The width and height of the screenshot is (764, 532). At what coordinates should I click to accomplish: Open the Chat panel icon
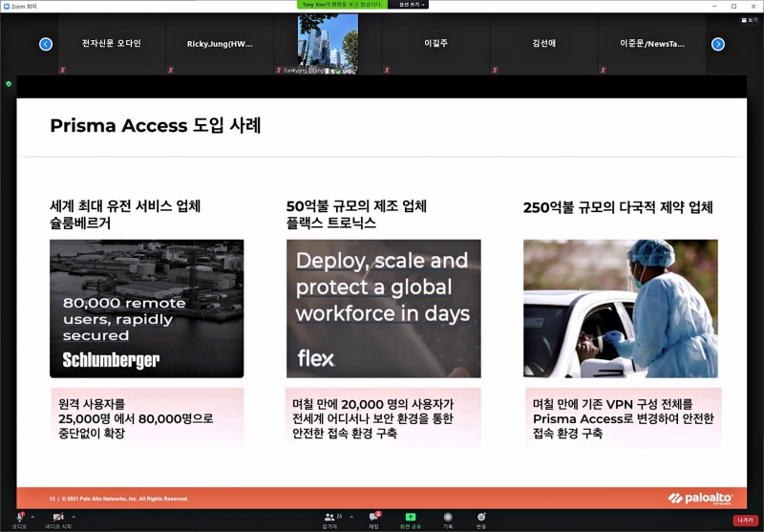point(373,517)
